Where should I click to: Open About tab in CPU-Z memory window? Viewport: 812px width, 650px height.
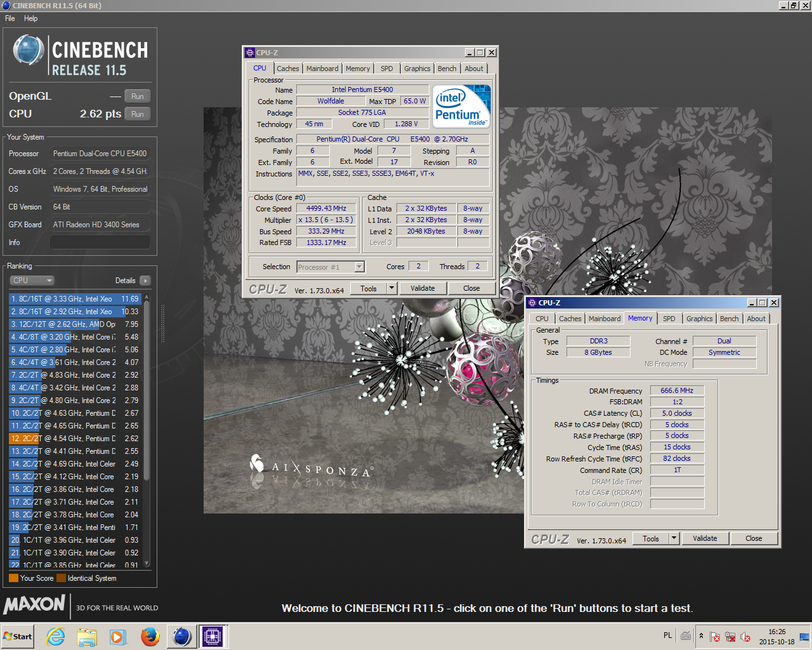point(756,319)
